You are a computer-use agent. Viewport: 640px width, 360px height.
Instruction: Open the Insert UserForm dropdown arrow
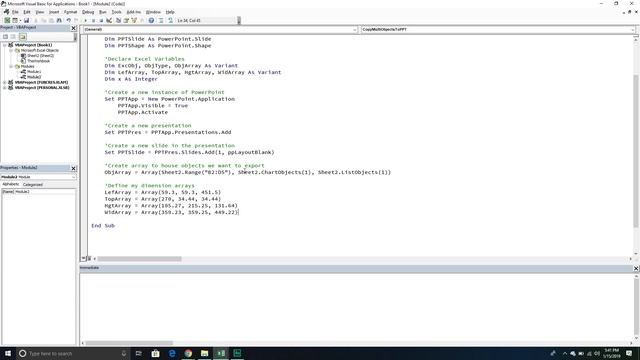click(x=20, y=20)
